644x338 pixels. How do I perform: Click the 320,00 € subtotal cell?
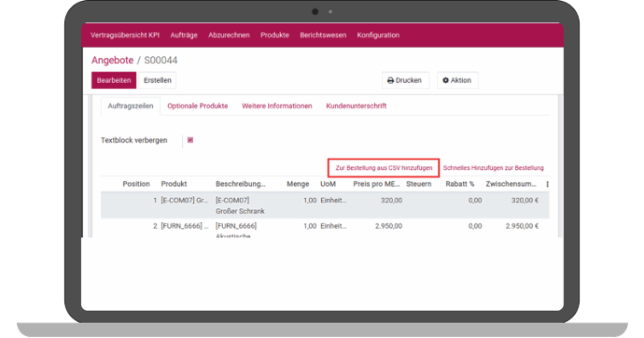(525, 201)
